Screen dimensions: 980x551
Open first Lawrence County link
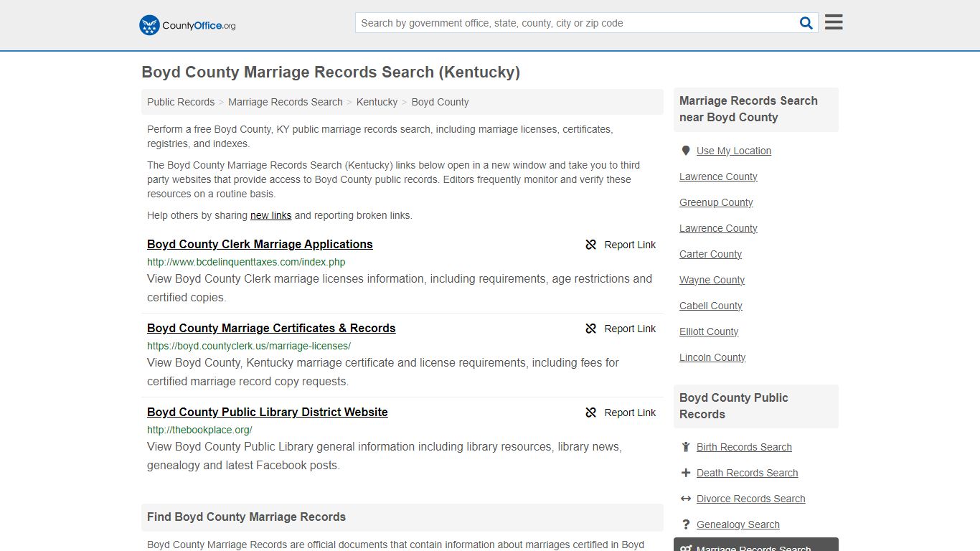point(718,176)
